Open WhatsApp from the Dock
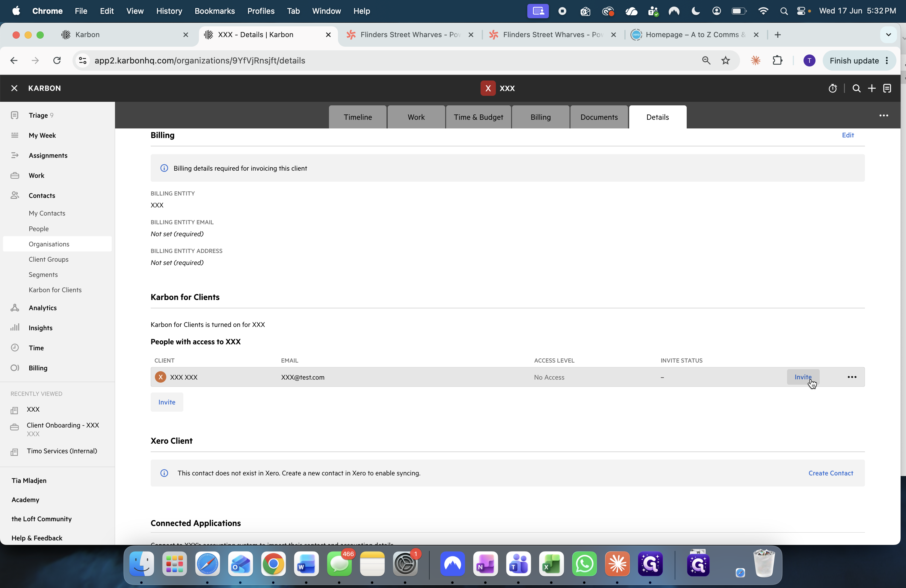906x588 pixels. 584,564
